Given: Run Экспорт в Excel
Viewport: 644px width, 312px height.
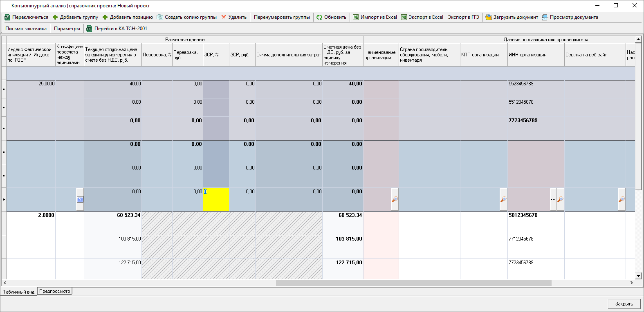Looking at the screenshot, I should (422, 17).
